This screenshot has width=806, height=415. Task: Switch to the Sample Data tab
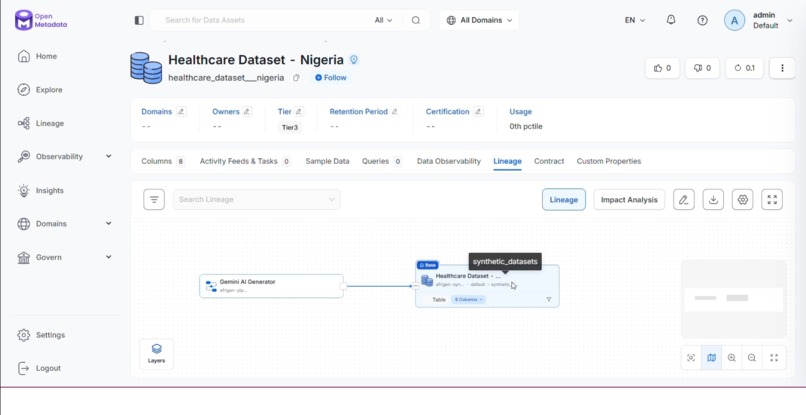point(327,161)
